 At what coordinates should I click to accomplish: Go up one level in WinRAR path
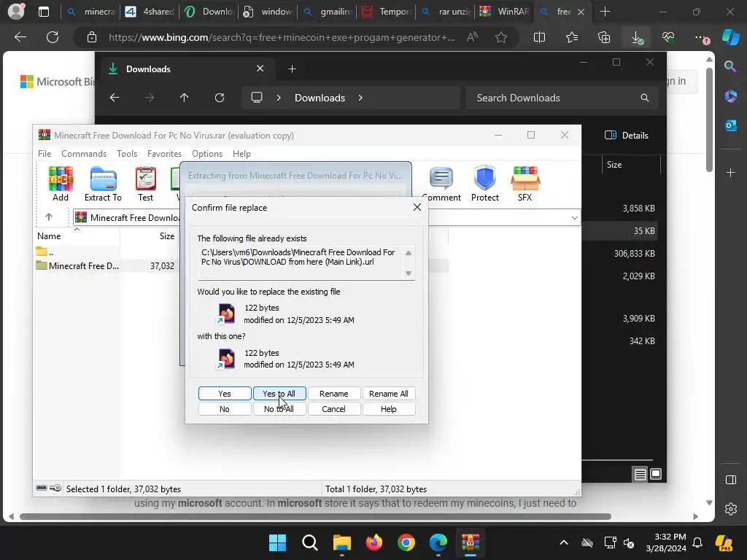point(49,217)
